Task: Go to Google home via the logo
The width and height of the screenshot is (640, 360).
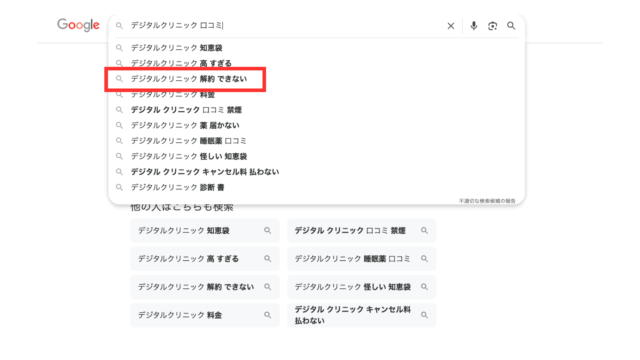Action: click(78, 25)
